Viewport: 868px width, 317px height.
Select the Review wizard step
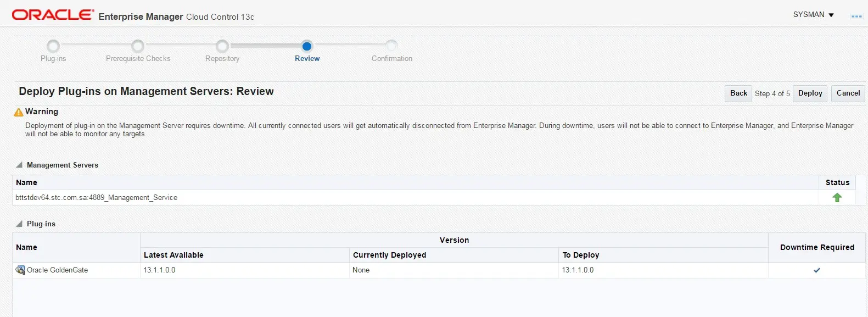(x=307, y=59)
